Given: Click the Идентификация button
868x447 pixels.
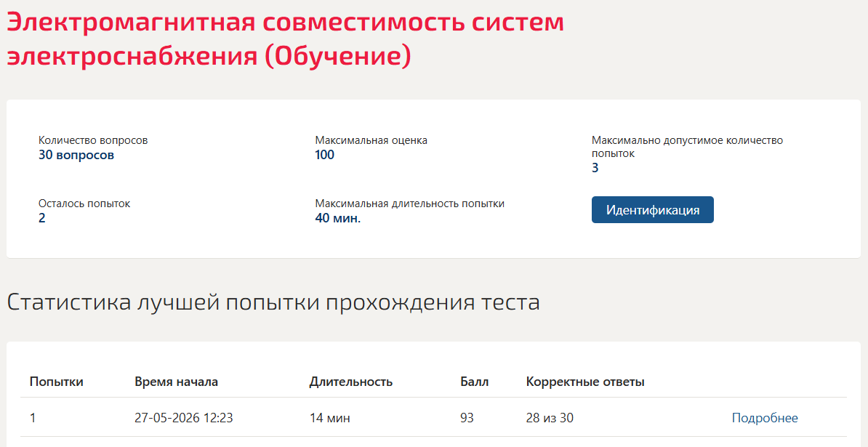Looking at the screenshot, I should coord(653,209).
